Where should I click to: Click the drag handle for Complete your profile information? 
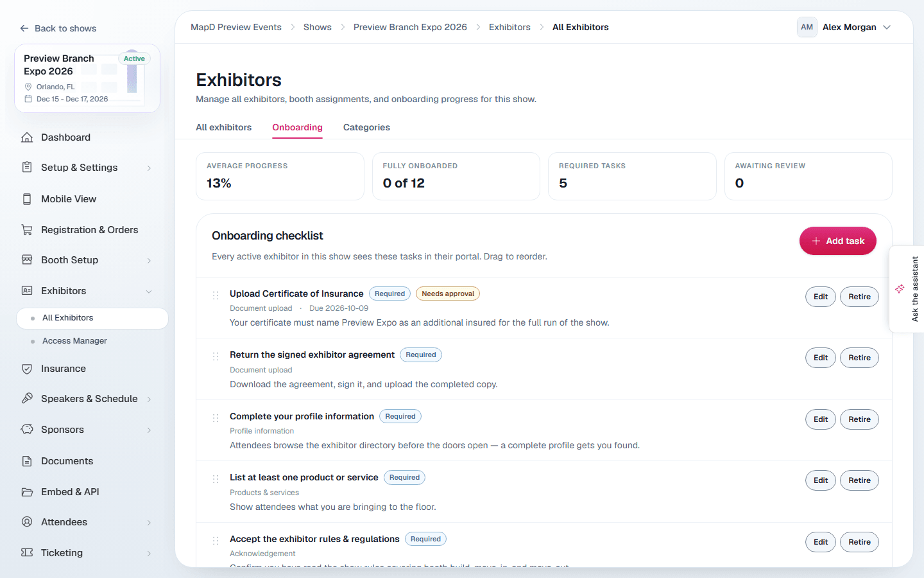216,418
